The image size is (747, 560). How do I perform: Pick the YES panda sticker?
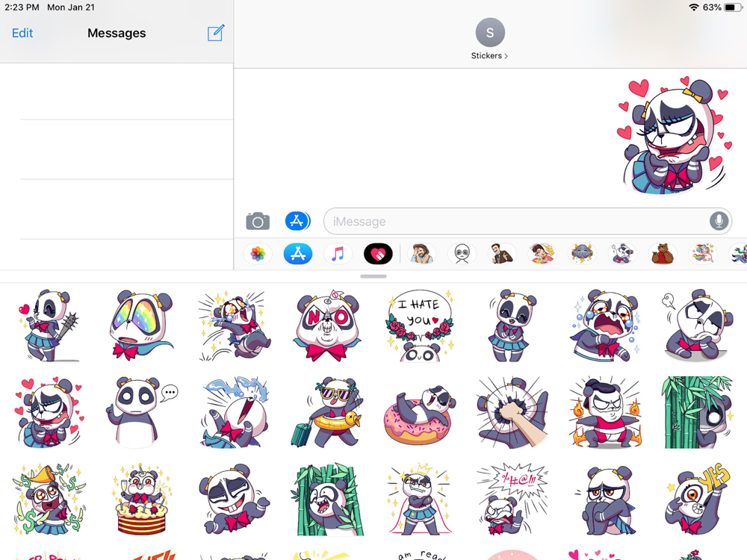(698, 500)
